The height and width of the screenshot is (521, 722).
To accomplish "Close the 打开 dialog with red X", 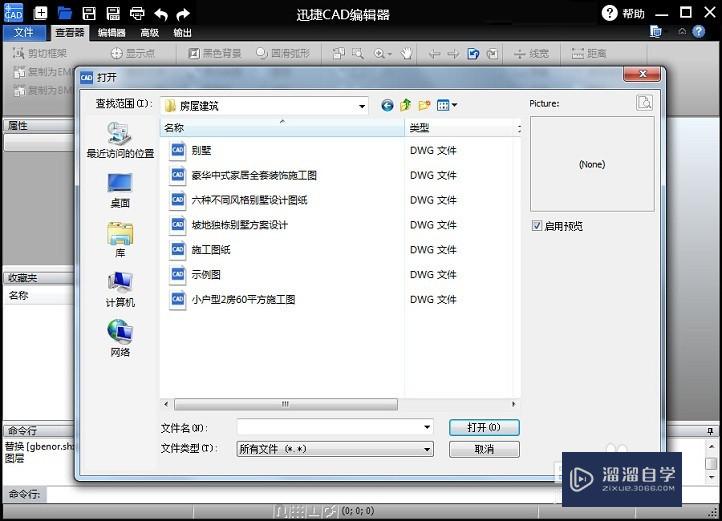I will [x=643, y=74].
